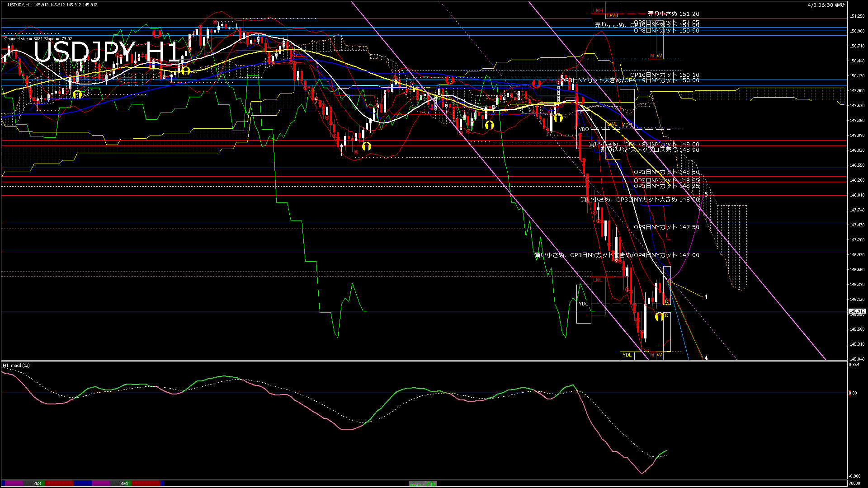Click the red M pivot box near YDL
Screen dimensions: 868x488
click(x=652, y=355)
